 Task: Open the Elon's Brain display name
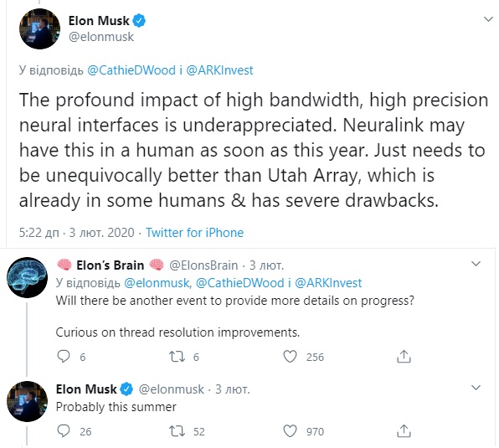click(x=111, y=265)
